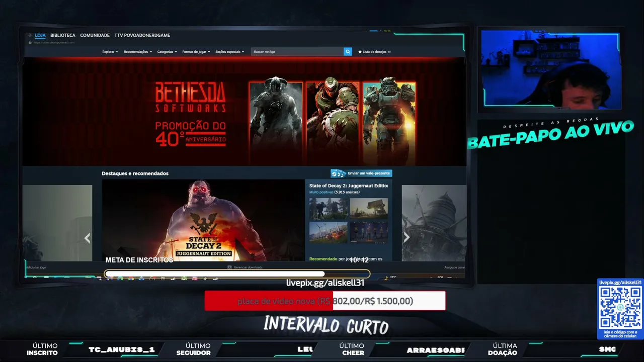This screenshot has height=362, width=644.
Task: Click the 'livepix.gg/aliskell31' text under the goal bar
Action: coord(325,283)
